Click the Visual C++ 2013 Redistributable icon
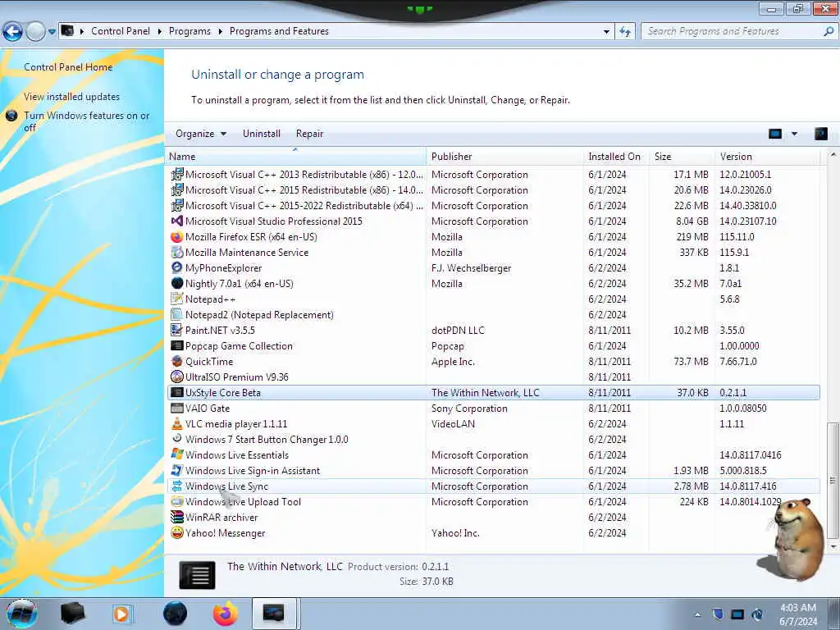This screenshot has width=840, height=630. point(177,174)
